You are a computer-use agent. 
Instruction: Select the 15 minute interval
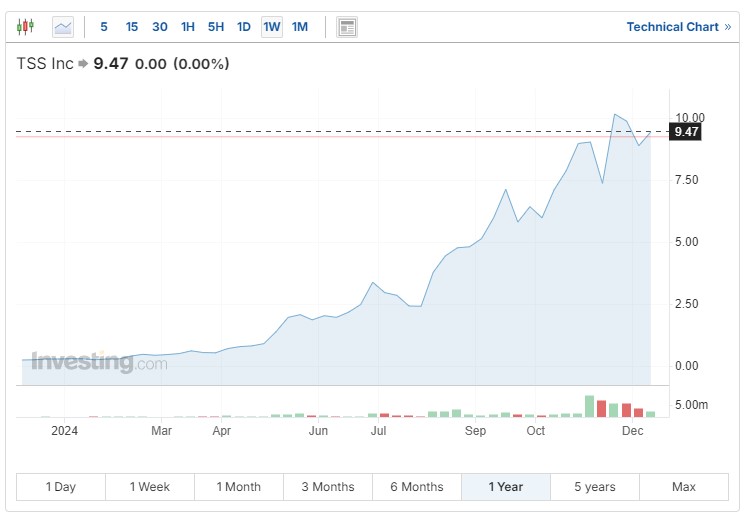[132, 27]
